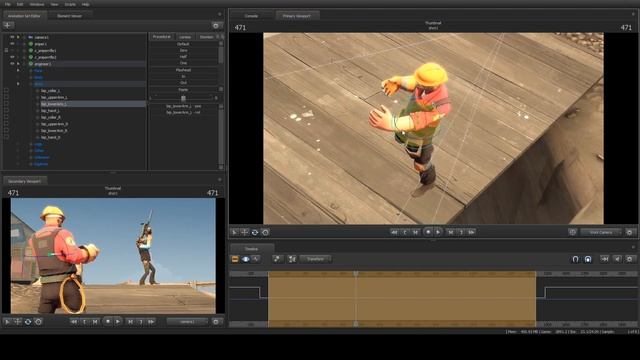Apply the Playhead preset
The height and width of the screenshot is (360, 640).
pos(184,70)
